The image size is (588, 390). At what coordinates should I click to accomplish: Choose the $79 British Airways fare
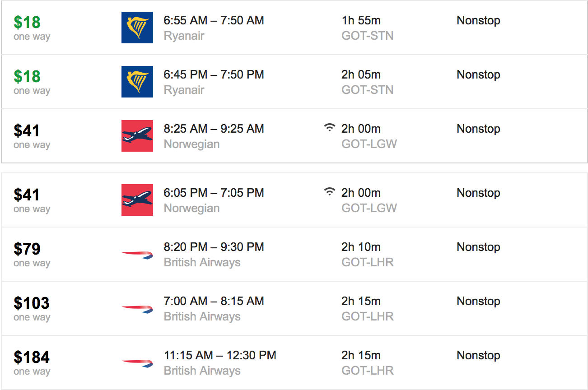pyautogui.click(x=27, y=249)
